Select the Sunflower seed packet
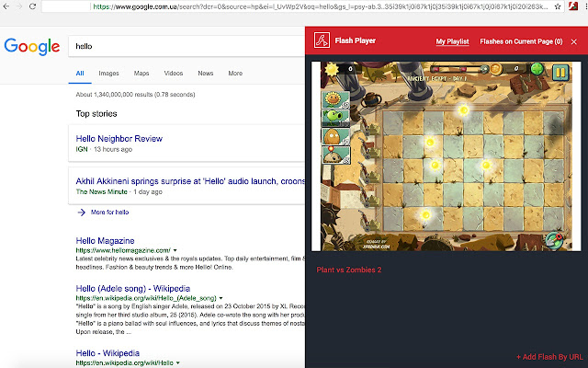588x368 pixels. tap(335, 100)
